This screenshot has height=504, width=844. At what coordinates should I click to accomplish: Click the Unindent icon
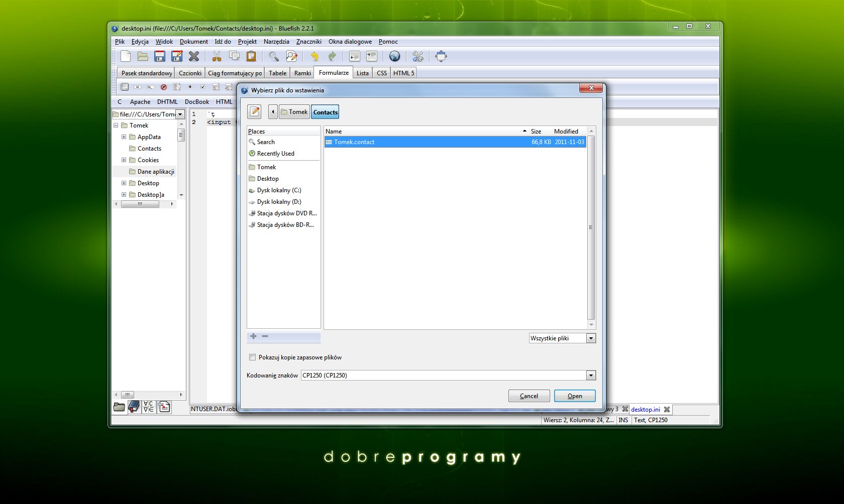point(355,56)
